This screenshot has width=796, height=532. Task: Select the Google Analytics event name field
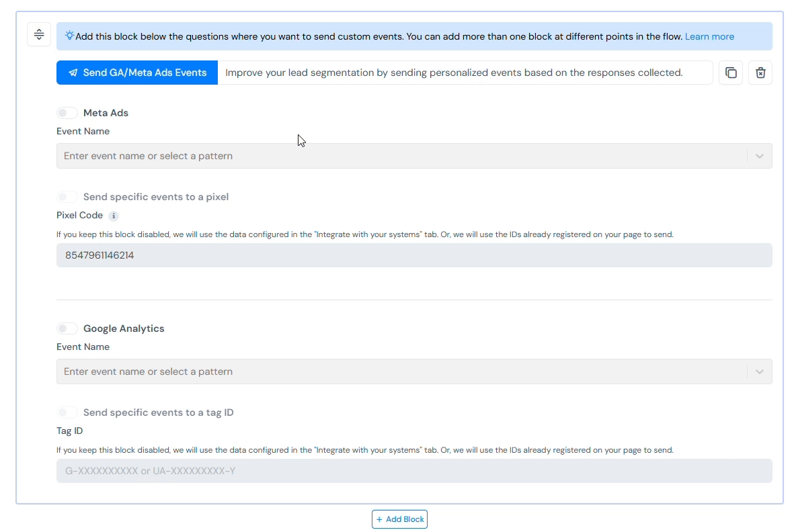(401, 371)
